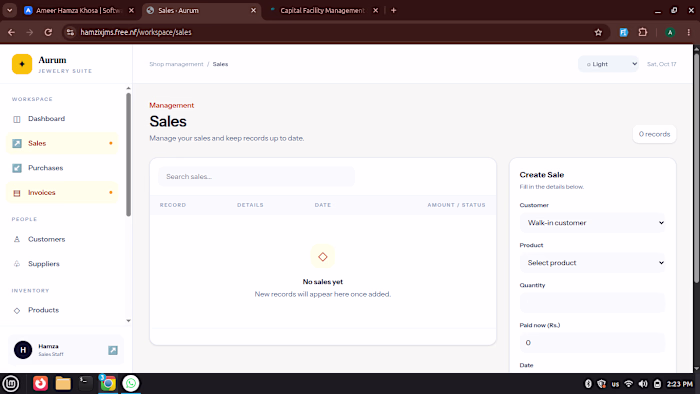The width and height of the screenshot is (700, 394).
Task: Close the Ameer Hamza Khosa tab
Action: tap(131, 10)
